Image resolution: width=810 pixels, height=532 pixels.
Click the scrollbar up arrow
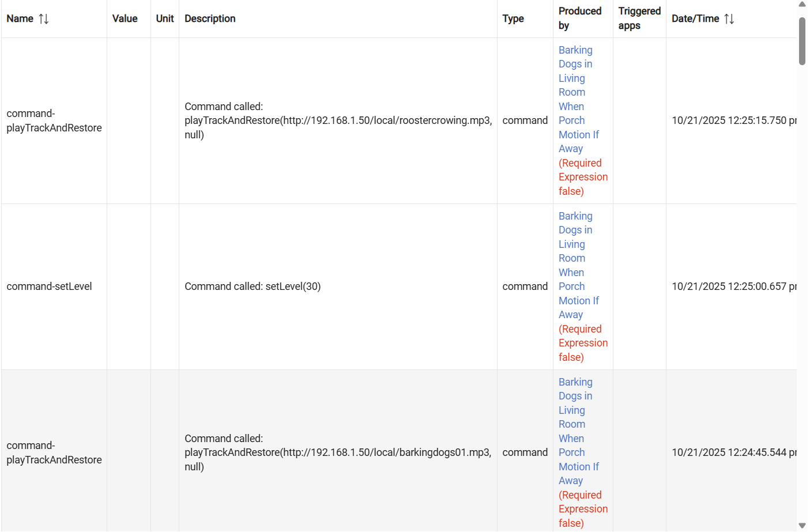tap(802, 5)
